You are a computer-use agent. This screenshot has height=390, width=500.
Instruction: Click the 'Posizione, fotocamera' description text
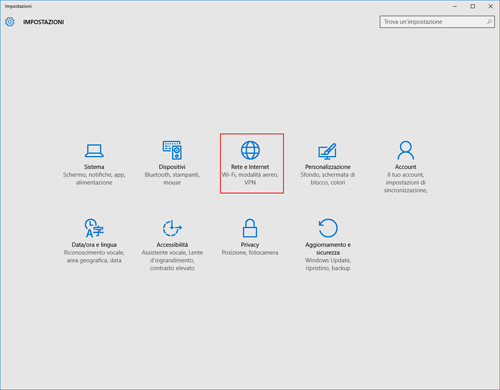coord(250,252)
